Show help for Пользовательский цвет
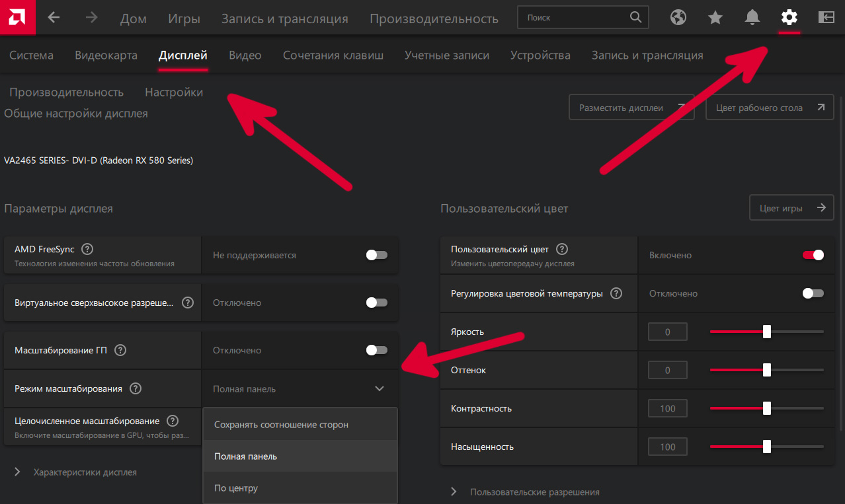 562,250
